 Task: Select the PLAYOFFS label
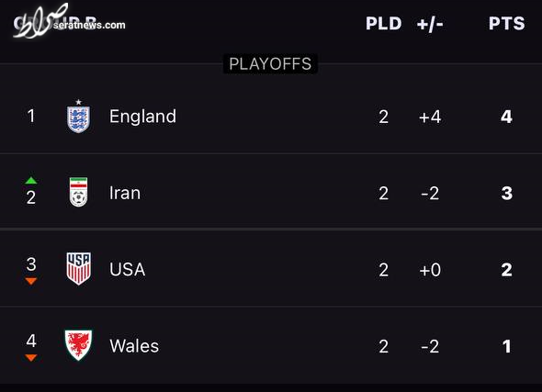coord(270,64)
